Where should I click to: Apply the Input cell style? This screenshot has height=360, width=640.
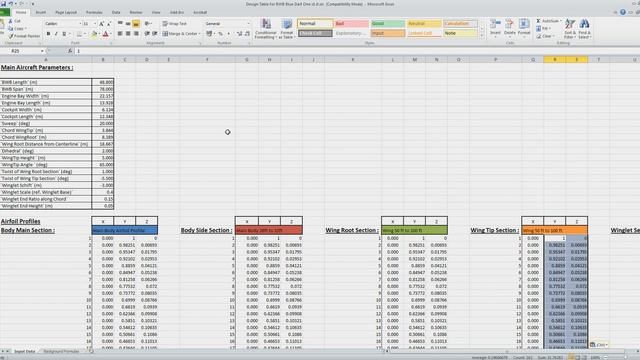387,33
